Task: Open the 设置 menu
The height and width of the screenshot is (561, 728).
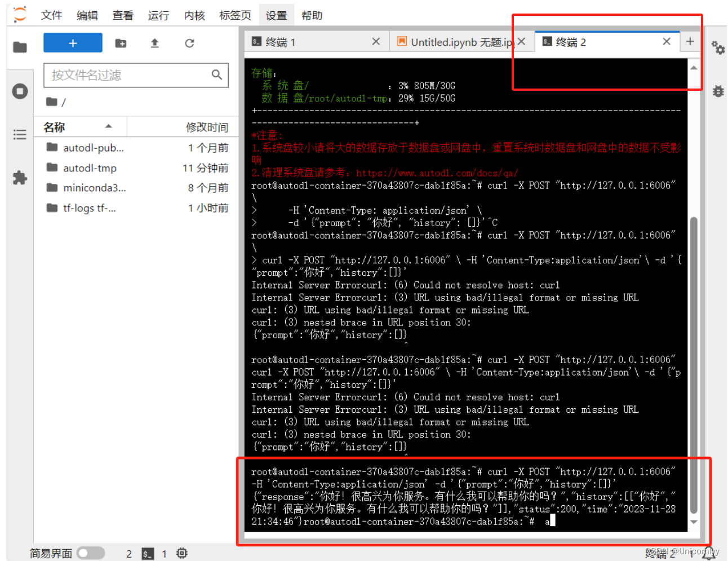Action: pos(276,15)
